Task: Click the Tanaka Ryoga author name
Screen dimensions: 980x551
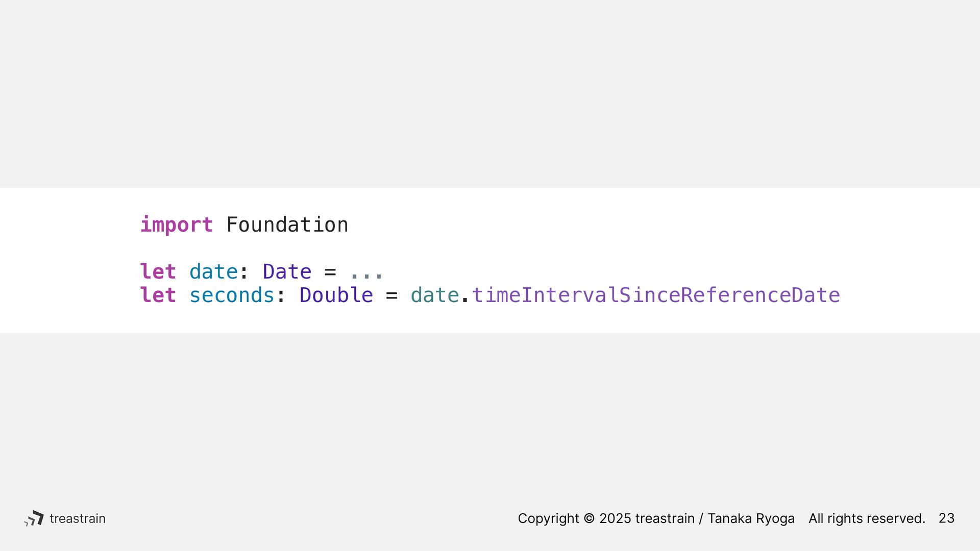Action: (751, 519)
